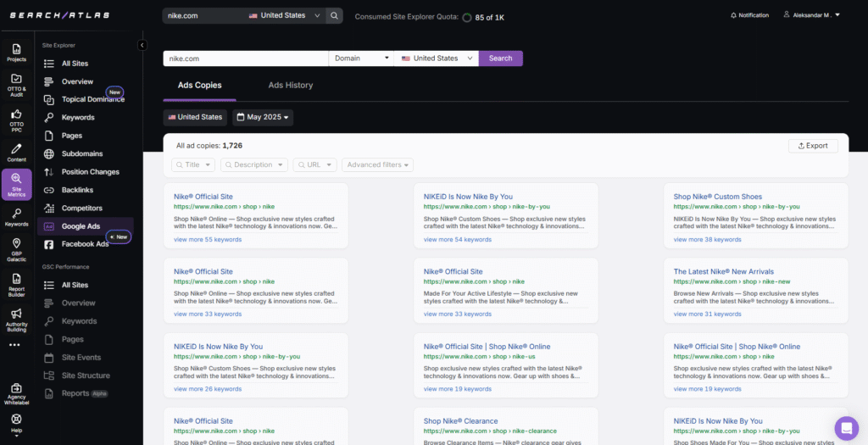The width and height of the screenshot is (868, 445).
Task: Open Aleksandar M. account dropdown
Action: [x=811, y=15]
